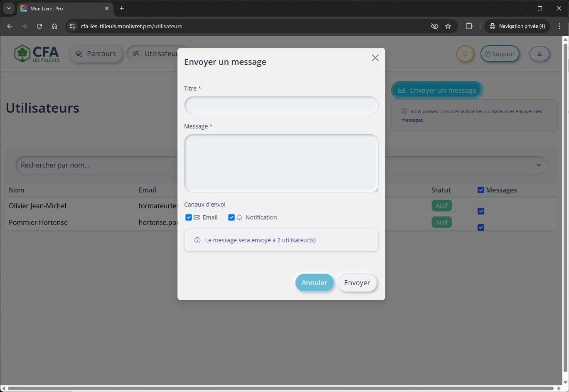Screen dimensions: 569x392
Task: Toggle Messages checkbox for Olivier Jean-Michel
Action: point(481,211)
